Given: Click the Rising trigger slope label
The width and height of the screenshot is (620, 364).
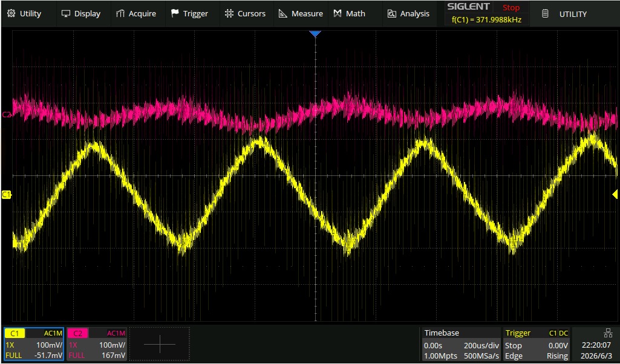Looking at the screenshot, I should tap(558, 356).
